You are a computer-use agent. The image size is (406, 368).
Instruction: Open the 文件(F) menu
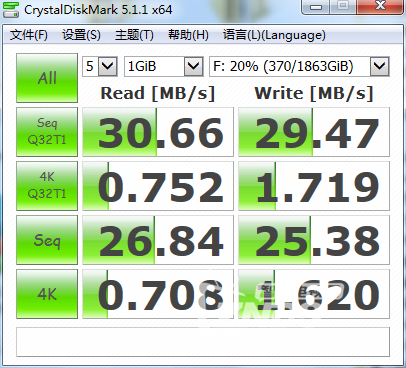(29, 35)
